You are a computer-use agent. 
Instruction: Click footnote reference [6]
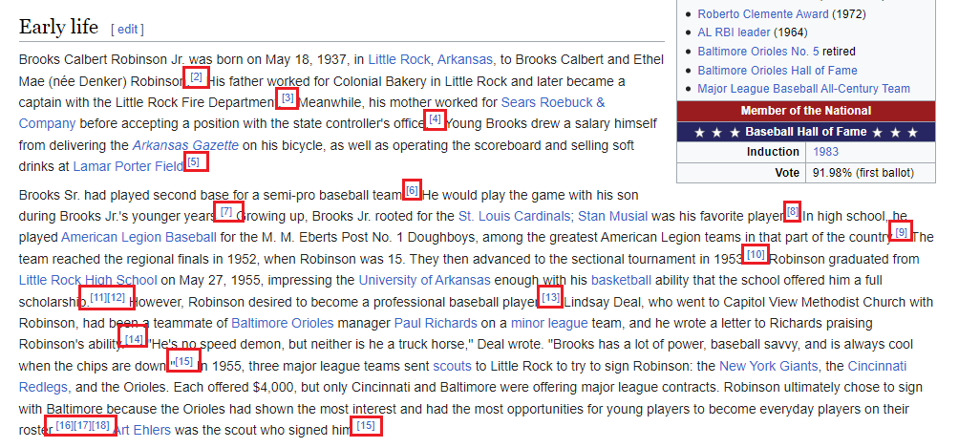412,190
